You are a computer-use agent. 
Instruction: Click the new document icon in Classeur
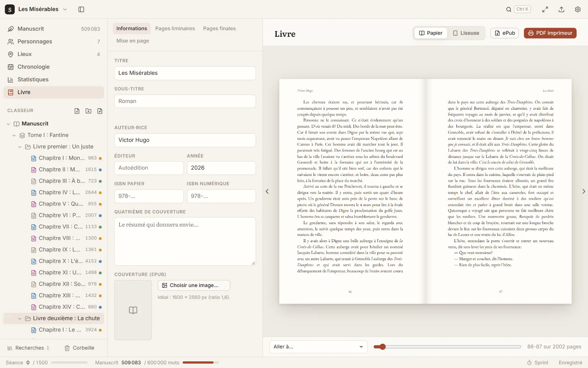77,111
